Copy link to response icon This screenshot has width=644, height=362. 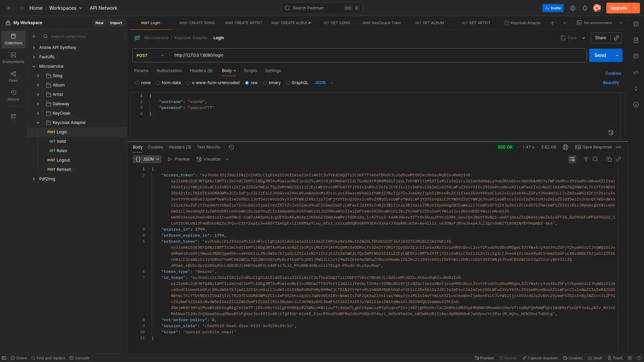pyautogui.click(x=619, y=159)
